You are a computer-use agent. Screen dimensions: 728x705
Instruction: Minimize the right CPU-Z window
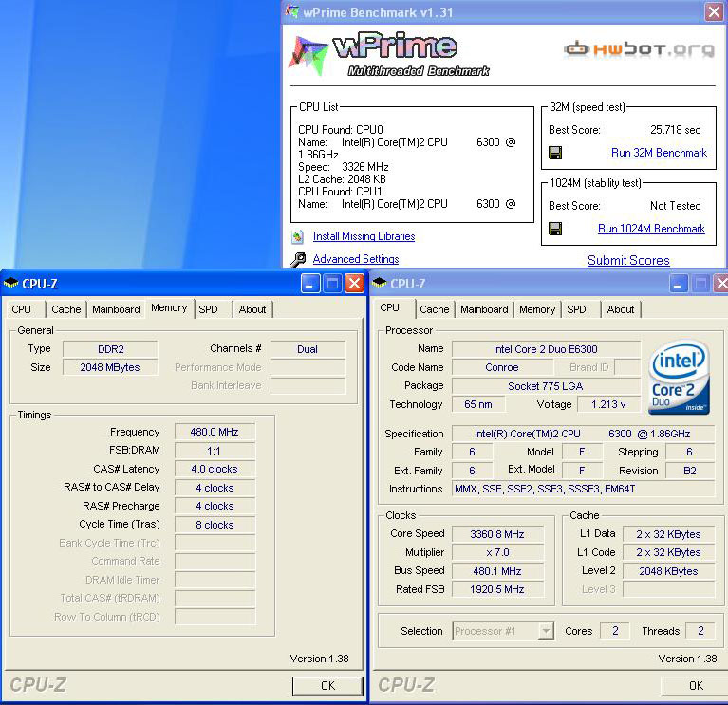[678, 283]
